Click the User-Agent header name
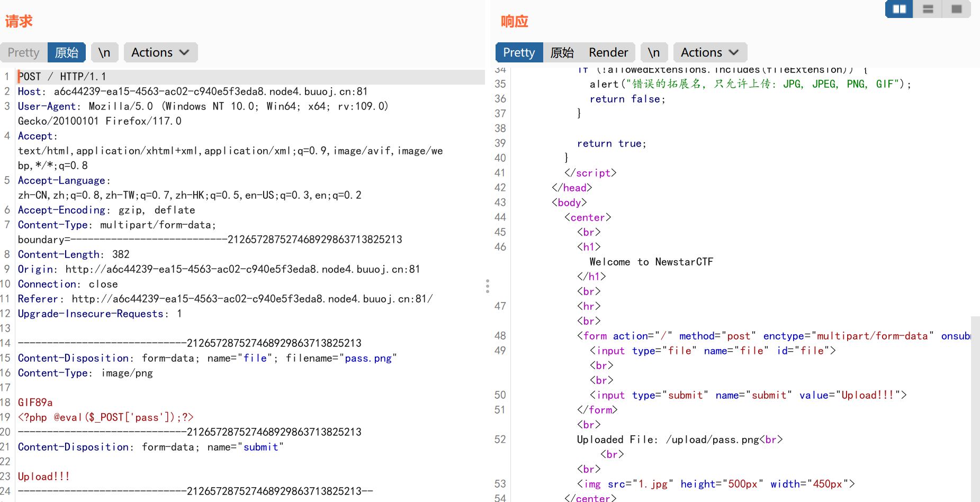The width and height of the screenshot is (980, 502). click(x=47, y=106)
